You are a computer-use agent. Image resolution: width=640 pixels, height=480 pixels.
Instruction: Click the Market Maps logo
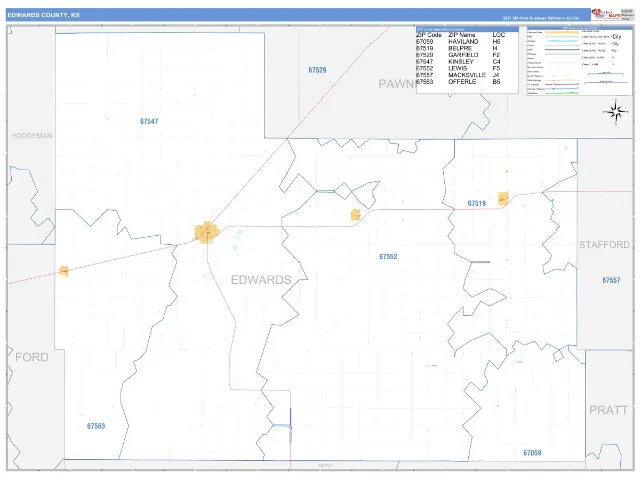pyautogui.click(x=606, y=14)
